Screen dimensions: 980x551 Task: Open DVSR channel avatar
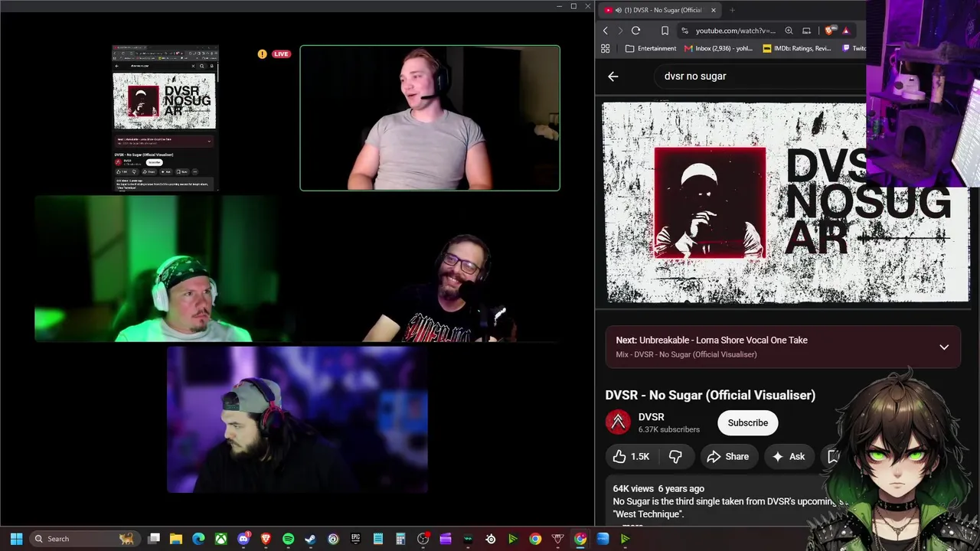618,422
